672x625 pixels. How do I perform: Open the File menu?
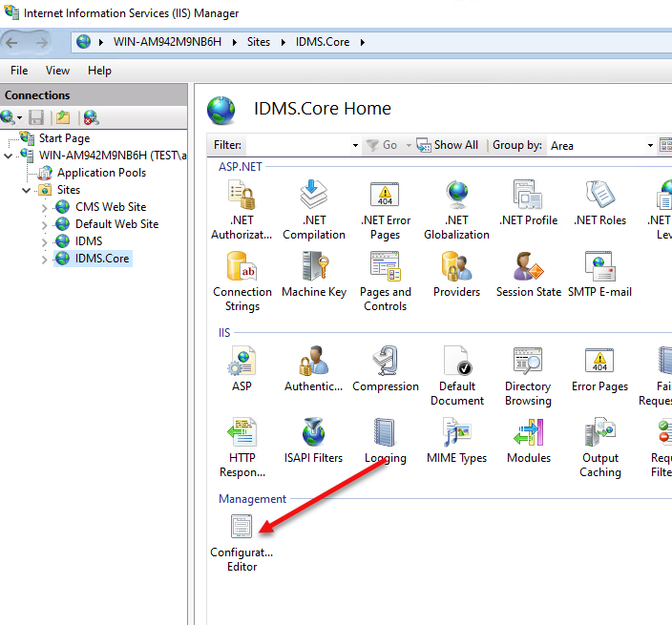click(19, 71)
